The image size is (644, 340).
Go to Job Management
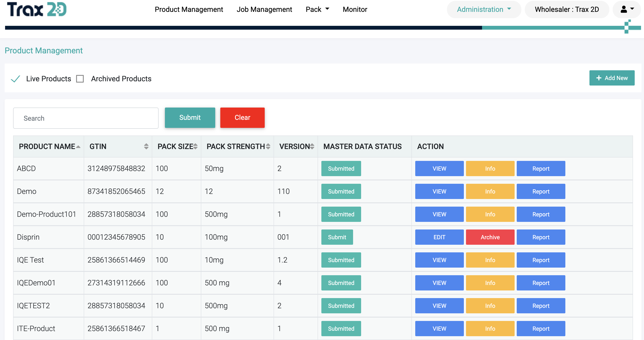[x=264, y=9]
